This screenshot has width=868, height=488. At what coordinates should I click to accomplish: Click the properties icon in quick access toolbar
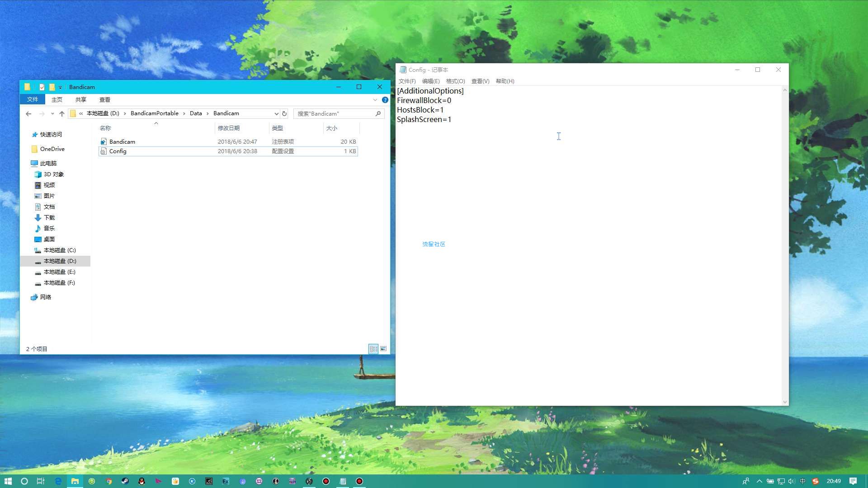click(42, 87)
